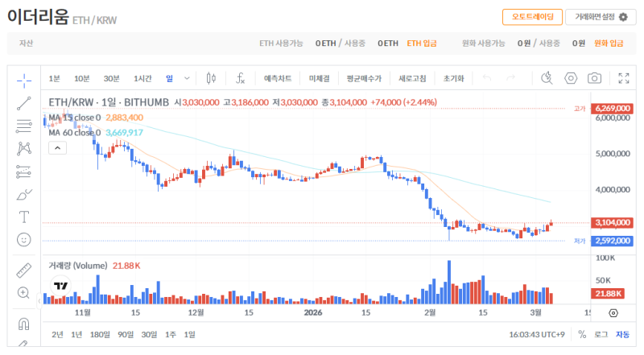Click the 예측차트 button
This screenshot has height=355, width=644.
coord(278,78)
